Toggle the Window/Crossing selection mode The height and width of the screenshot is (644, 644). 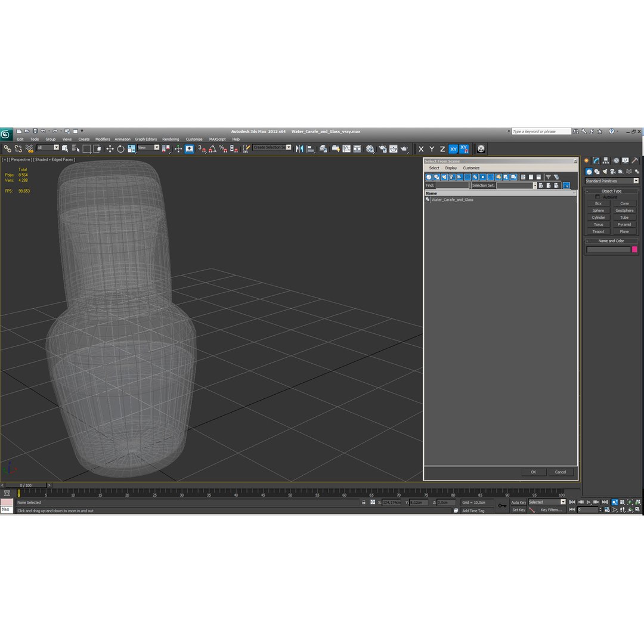point(97,148)
